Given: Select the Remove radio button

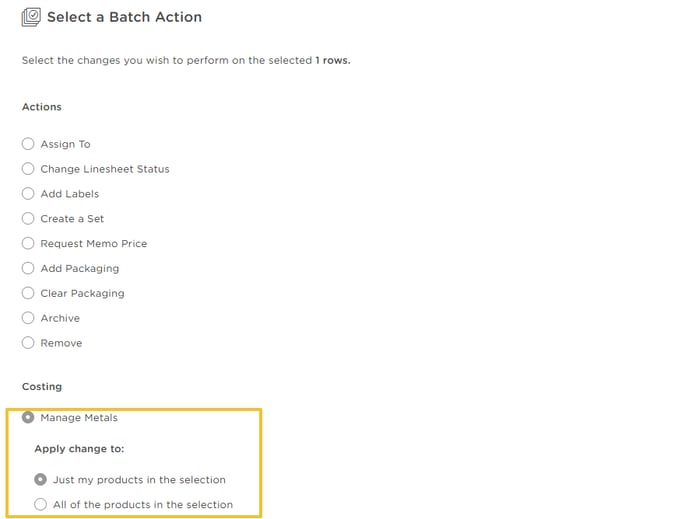Looking at the screenshot, I should (28, 343).
